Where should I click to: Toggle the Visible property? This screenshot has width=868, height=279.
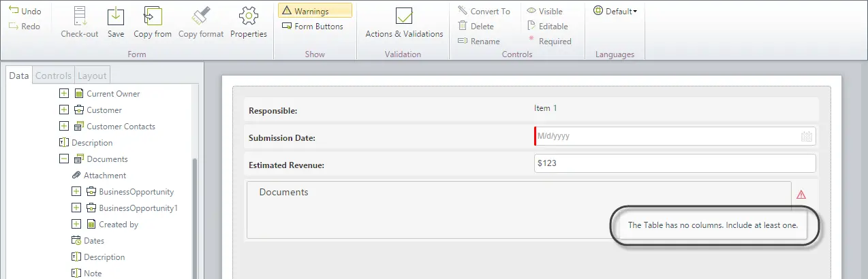coord(544,11)
